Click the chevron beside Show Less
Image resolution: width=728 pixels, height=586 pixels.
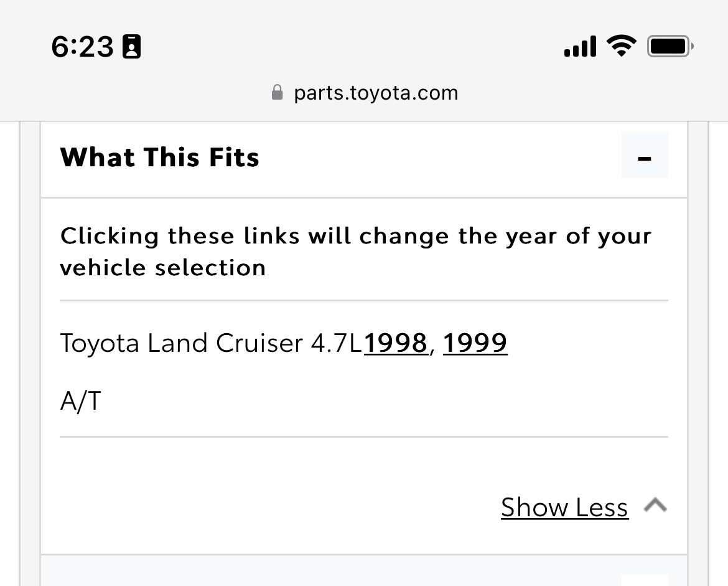click(655, 505)
